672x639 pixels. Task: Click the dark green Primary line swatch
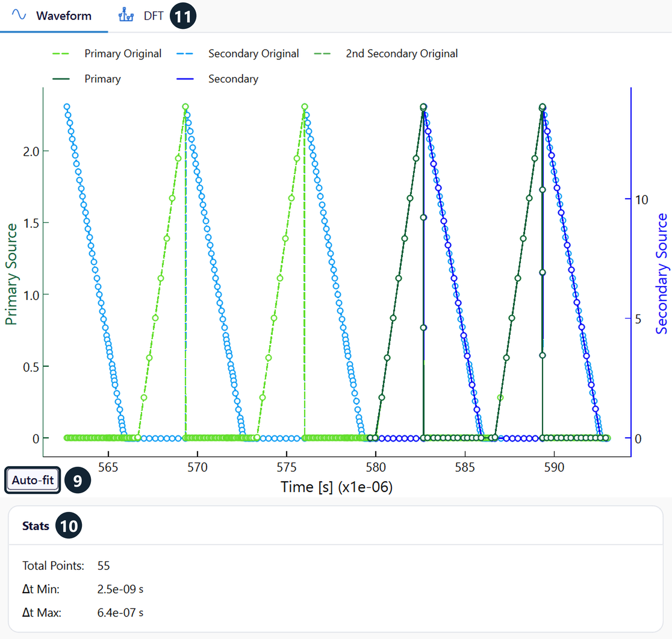(x=60, y=79)
